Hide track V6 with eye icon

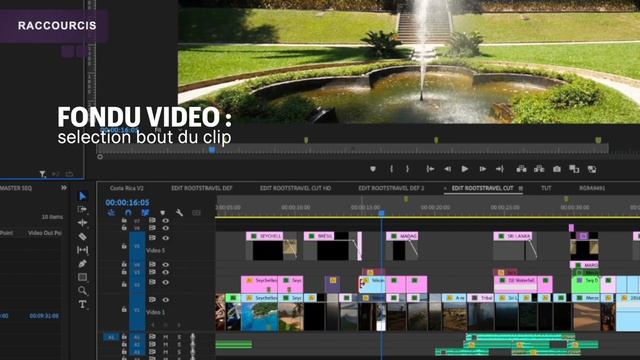165,228
